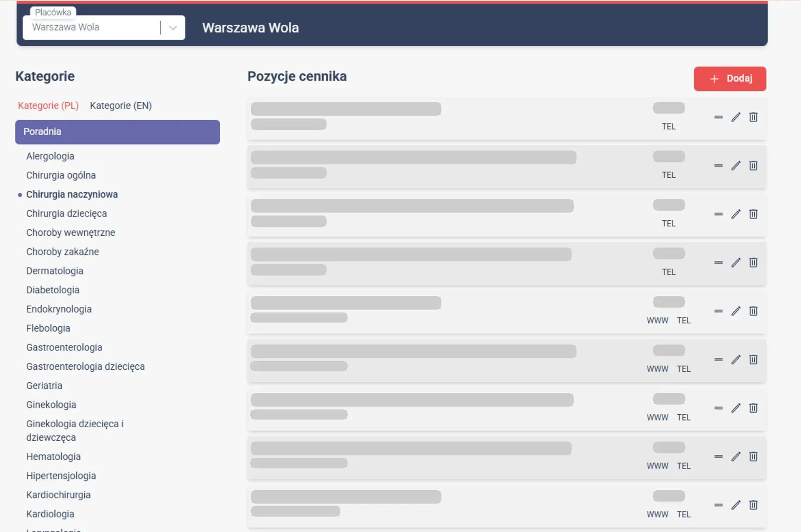The image size is (801, 532).
Task: Click the drag handle of seventh row
Action: click(x=718, y=408)
